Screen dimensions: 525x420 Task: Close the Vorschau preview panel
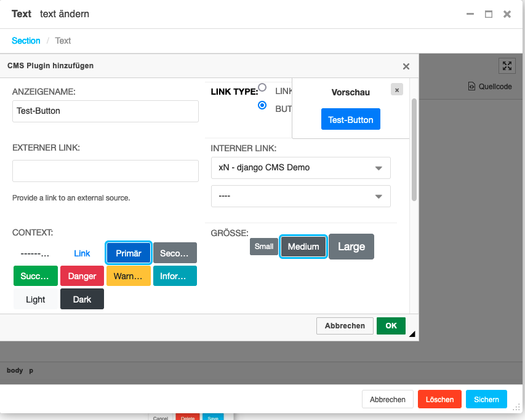[397, 90]
